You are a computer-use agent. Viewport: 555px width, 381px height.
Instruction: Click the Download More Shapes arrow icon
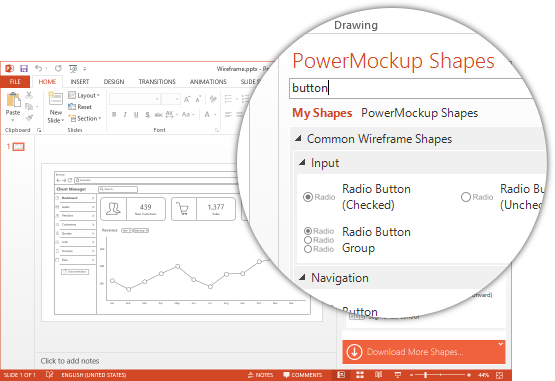(354, 352)
